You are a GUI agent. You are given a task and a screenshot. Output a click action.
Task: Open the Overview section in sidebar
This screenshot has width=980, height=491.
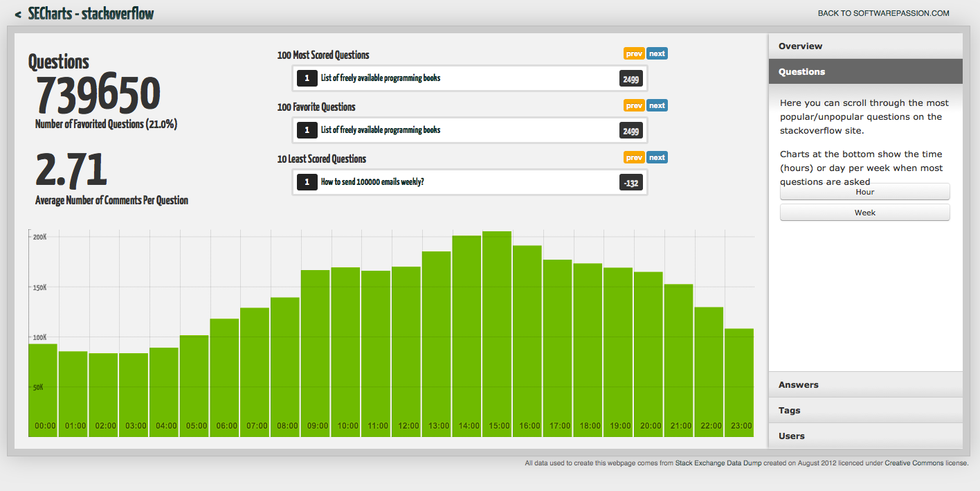click(x=865, y=46)
